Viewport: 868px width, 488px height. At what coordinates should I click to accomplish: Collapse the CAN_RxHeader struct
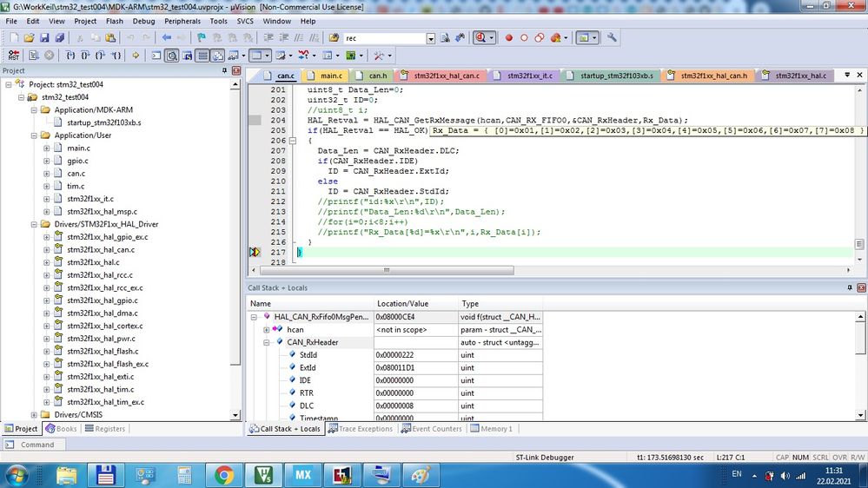[266, 342]
